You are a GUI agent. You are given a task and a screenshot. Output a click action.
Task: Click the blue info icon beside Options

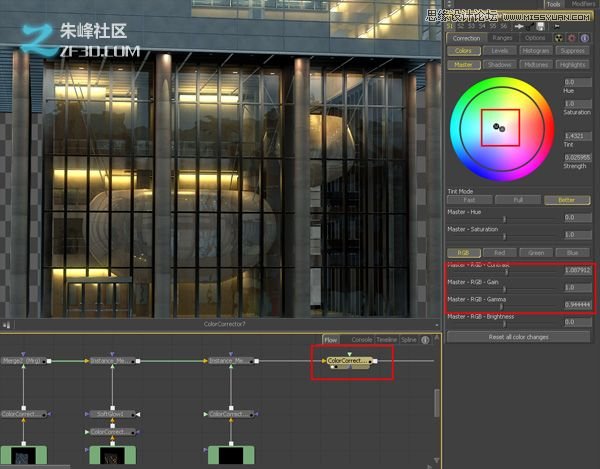[x=585, y=38]
